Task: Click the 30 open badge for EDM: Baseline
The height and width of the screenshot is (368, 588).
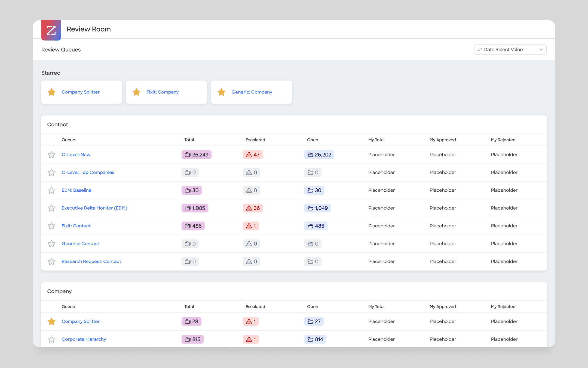Action: coord(314,190)
